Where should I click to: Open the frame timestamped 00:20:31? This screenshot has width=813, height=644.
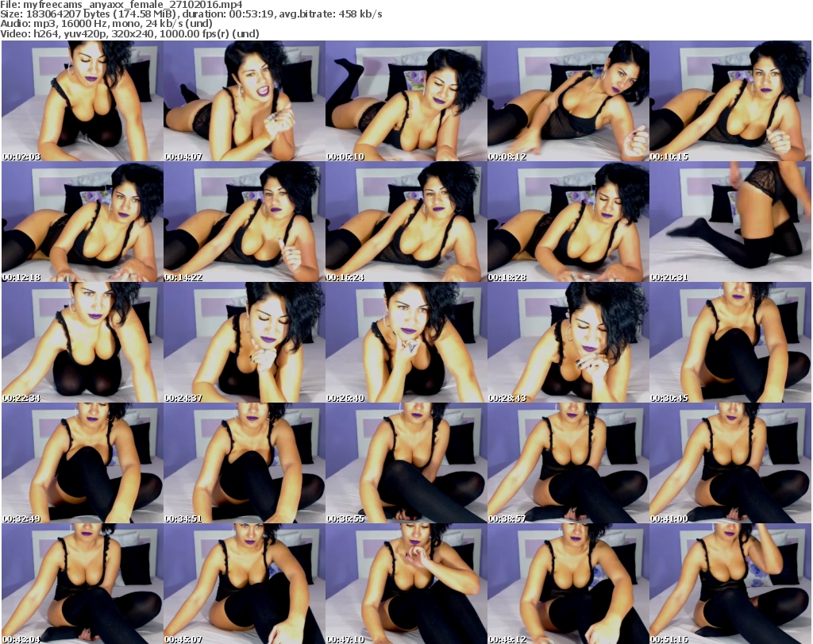click(730, 222)
